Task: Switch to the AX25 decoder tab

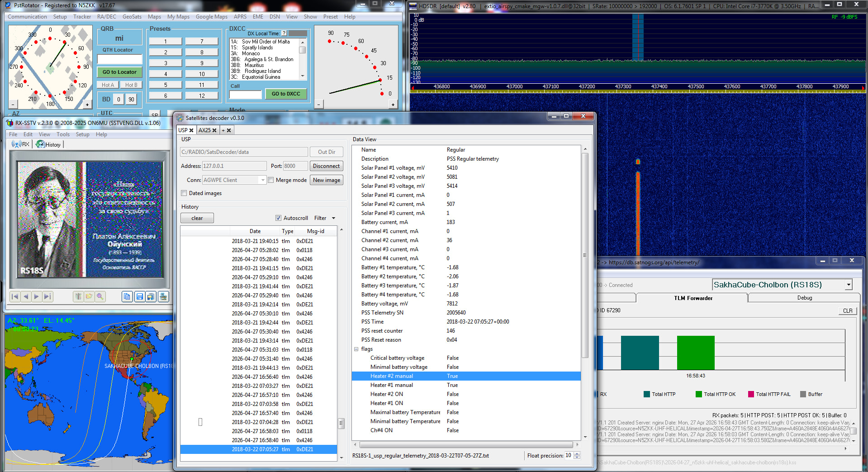Action: [x=208, y=130]
